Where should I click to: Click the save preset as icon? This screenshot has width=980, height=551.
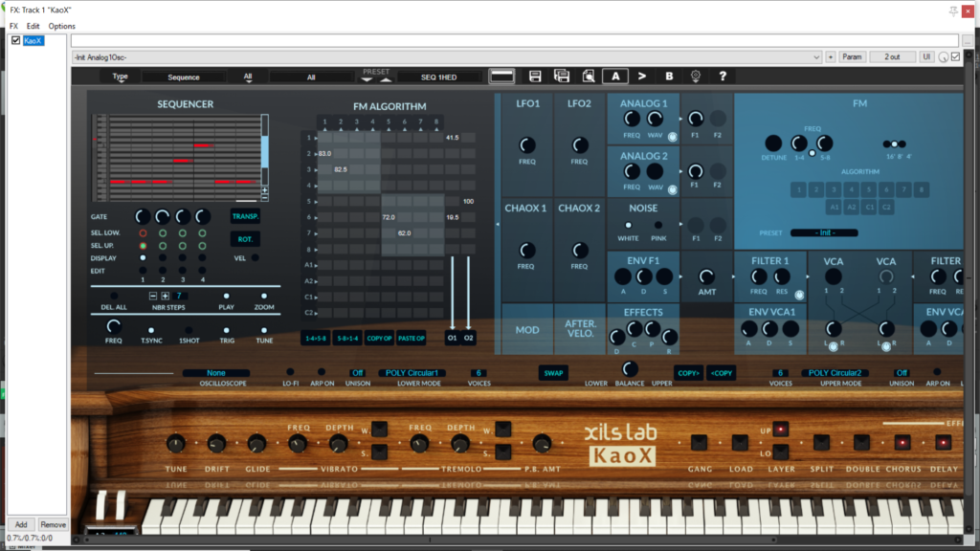562,77
